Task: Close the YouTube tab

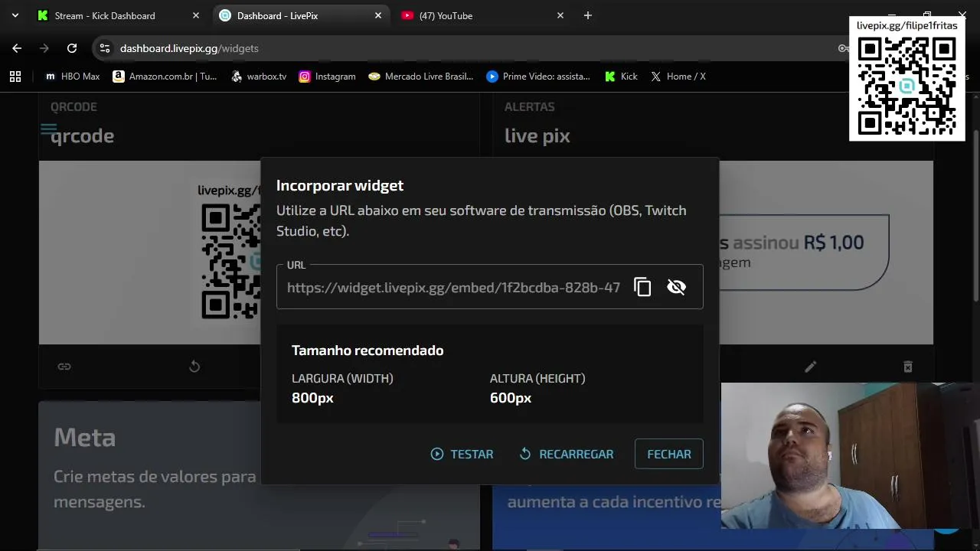Action: tap(560, 15)
